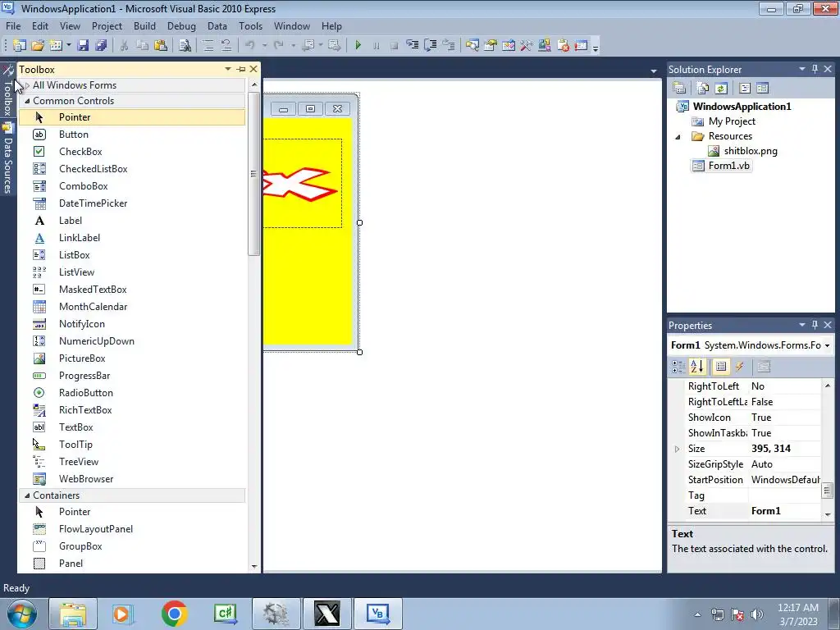This screenshot has height=630, width=840.
Task: Click View Code in Solution Explorer
Action: click(745, 88)
